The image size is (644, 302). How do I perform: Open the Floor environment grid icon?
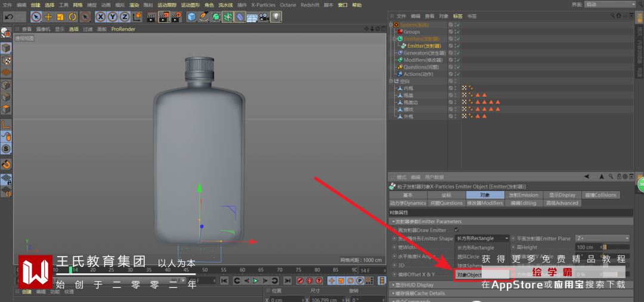click(x=252, y=17)
